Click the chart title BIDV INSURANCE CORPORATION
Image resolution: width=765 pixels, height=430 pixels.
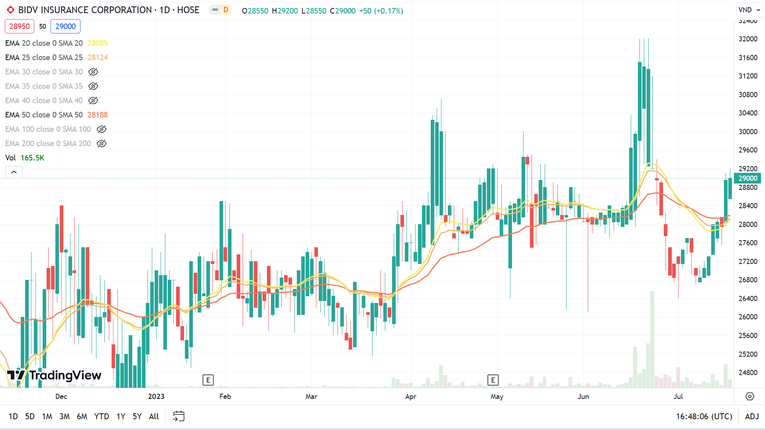pos(85,10)
